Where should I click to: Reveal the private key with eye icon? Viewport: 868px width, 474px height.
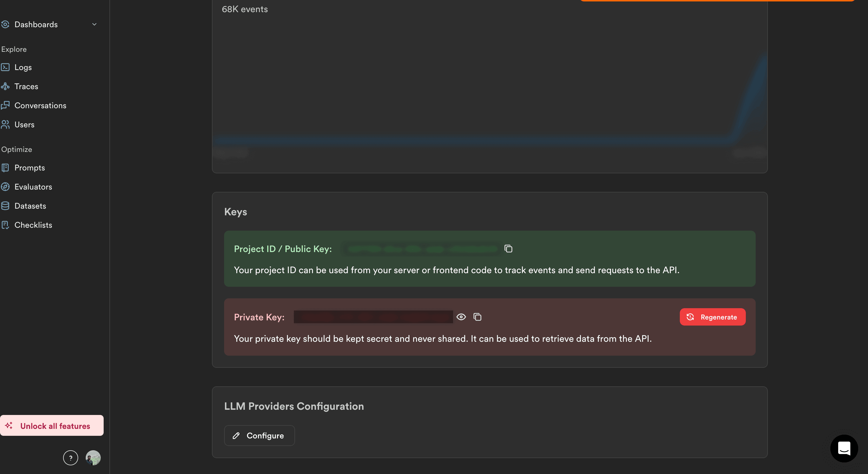(461, 317)
